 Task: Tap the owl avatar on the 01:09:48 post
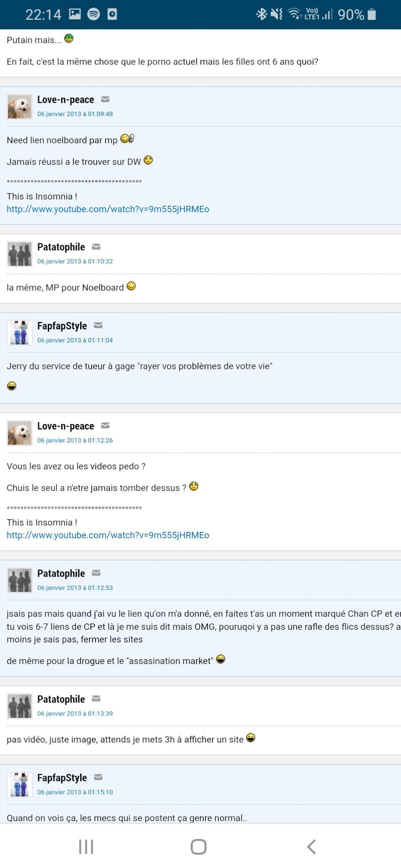[20, 107]
